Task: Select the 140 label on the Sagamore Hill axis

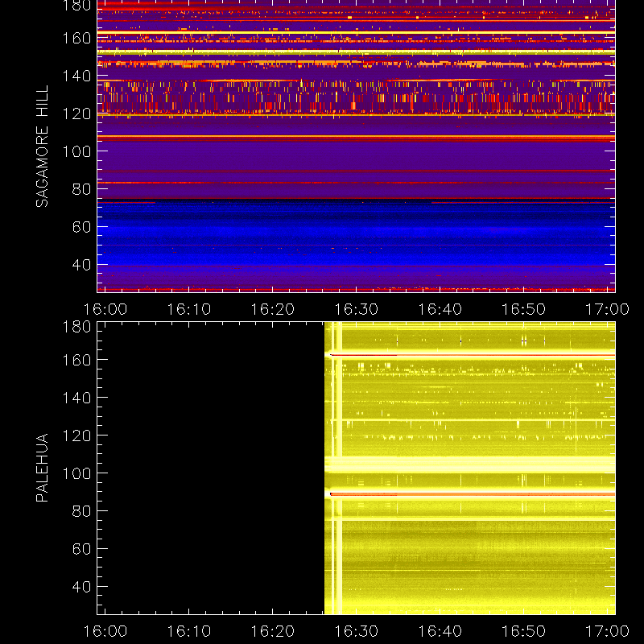Action: pos(76,76)
